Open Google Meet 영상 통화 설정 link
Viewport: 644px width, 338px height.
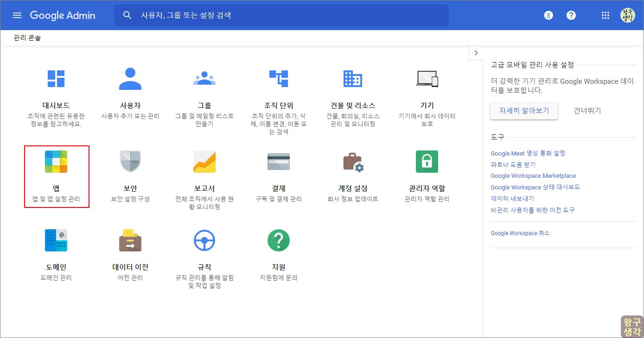[x=528, y=153]
